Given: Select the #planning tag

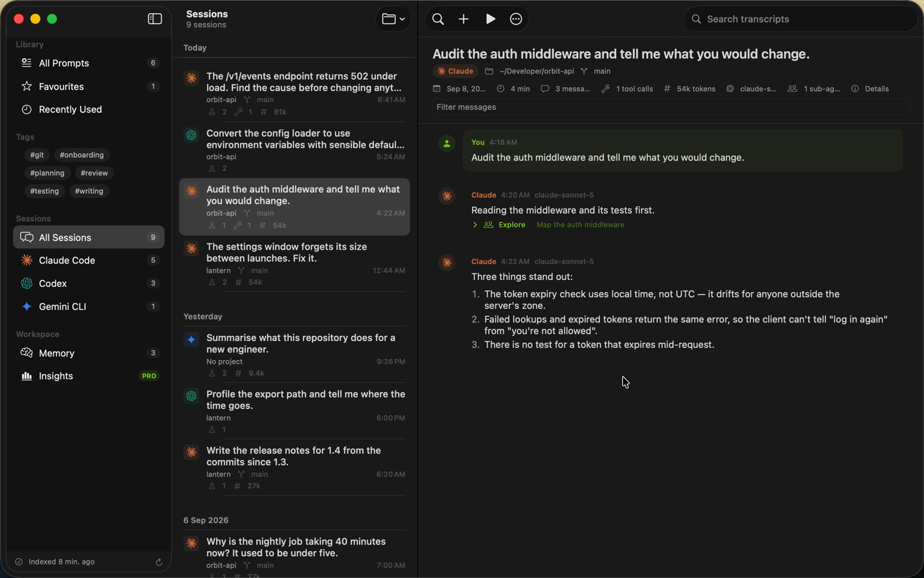Looking at the screenshot, I should point(47,173).
